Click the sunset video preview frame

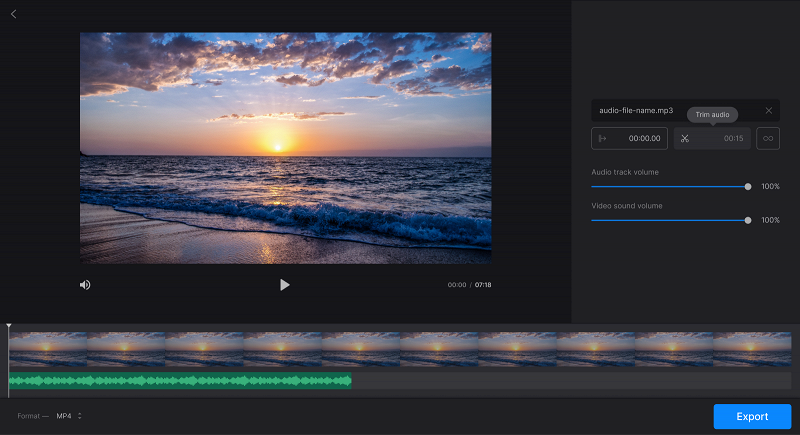tap(286, 148)
